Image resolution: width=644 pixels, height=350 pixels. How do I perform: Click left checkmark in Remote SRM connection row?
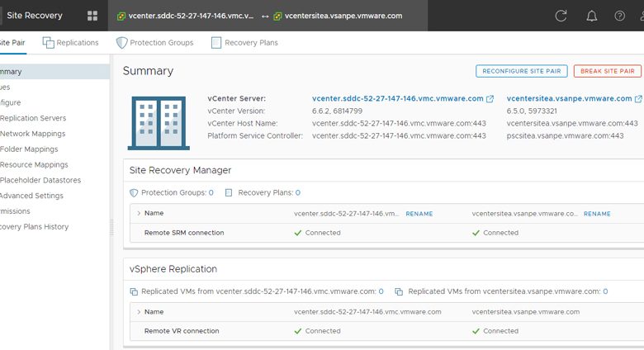[x=298, y=233]
